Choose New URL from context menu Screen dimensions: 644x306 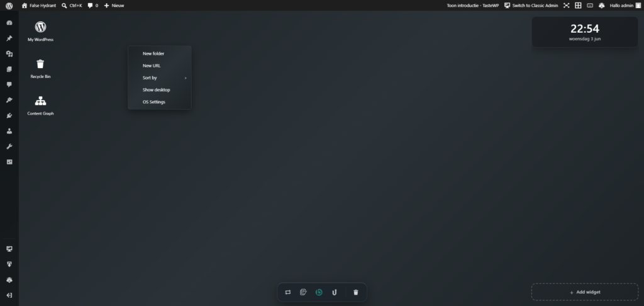click(160, 65)
